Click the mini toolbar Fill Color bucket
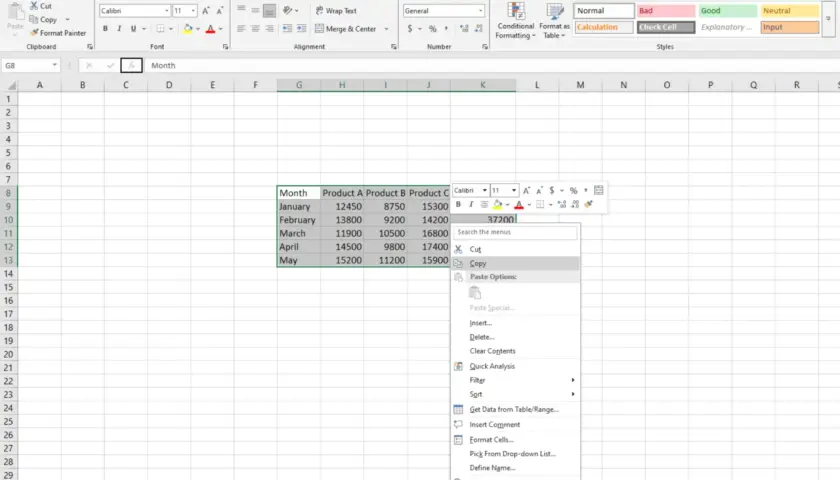Viewport: 840px width, 480px height. pyautogui.click(x=498, y=204)
